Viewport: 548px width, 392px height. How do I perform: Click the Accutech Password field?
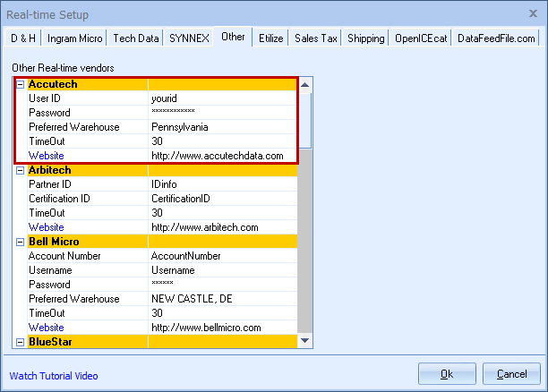pyautogui.click(x=223, y=113)
